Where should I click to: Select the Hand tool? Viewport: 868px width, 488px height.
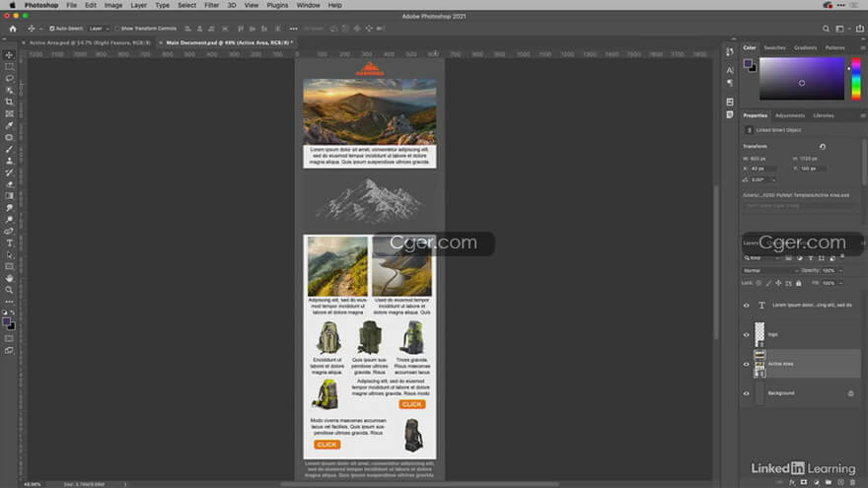(10, 278)
